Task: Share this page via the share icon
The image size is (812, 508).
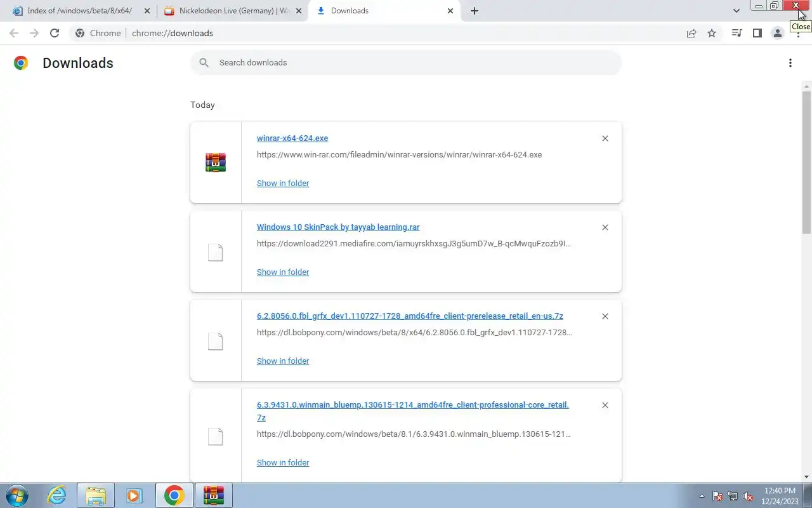Action: tap(691, 33)
